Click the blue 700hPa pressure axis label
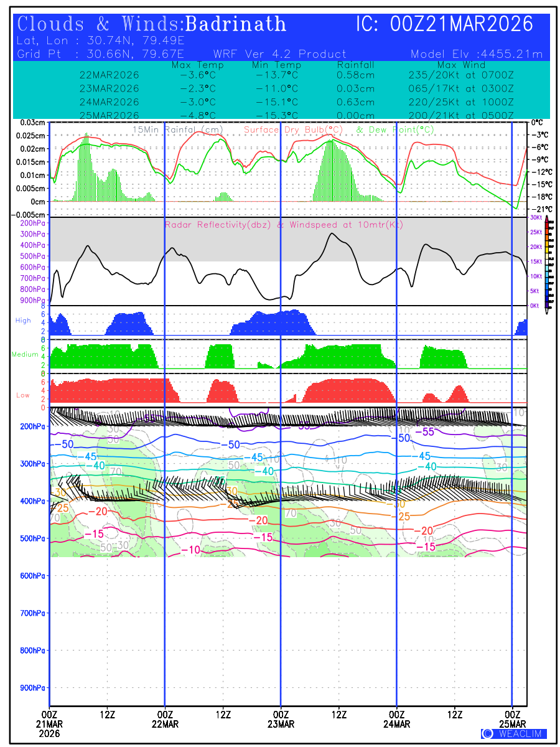 33,613
